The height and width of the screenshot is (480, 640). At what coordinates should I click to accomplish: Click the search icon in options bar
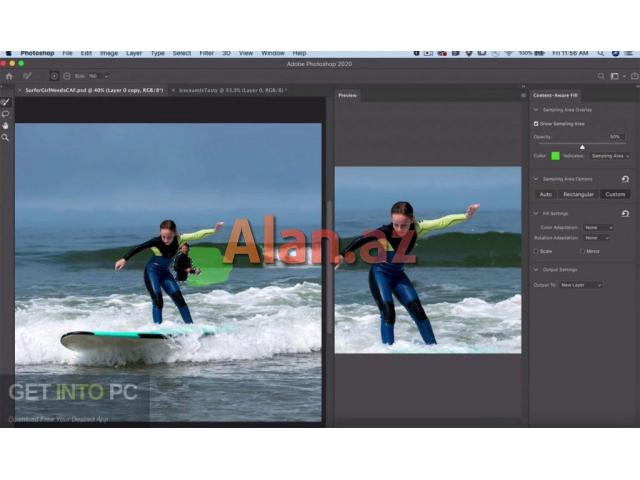tap(601, 76)
